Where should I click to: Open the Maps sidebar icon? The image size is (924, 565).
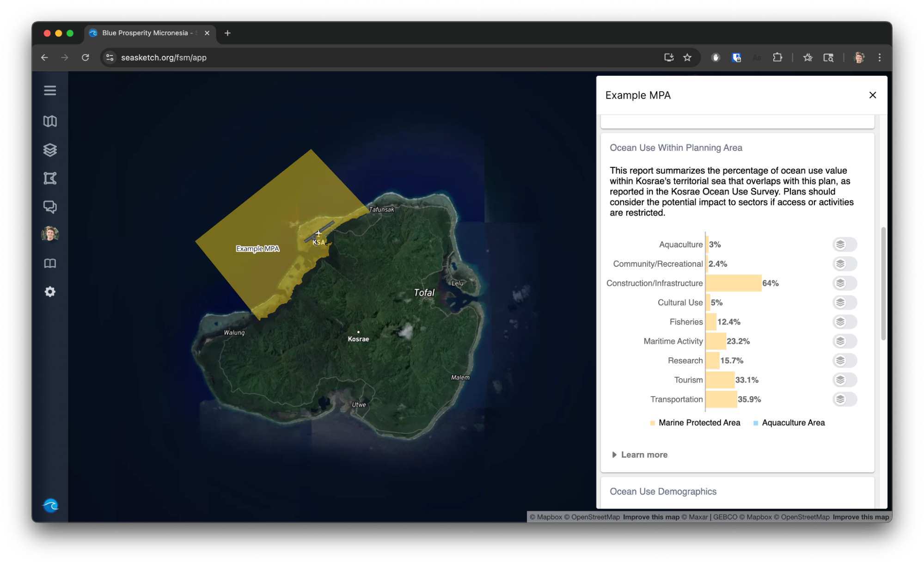click(x=50, y=121)
